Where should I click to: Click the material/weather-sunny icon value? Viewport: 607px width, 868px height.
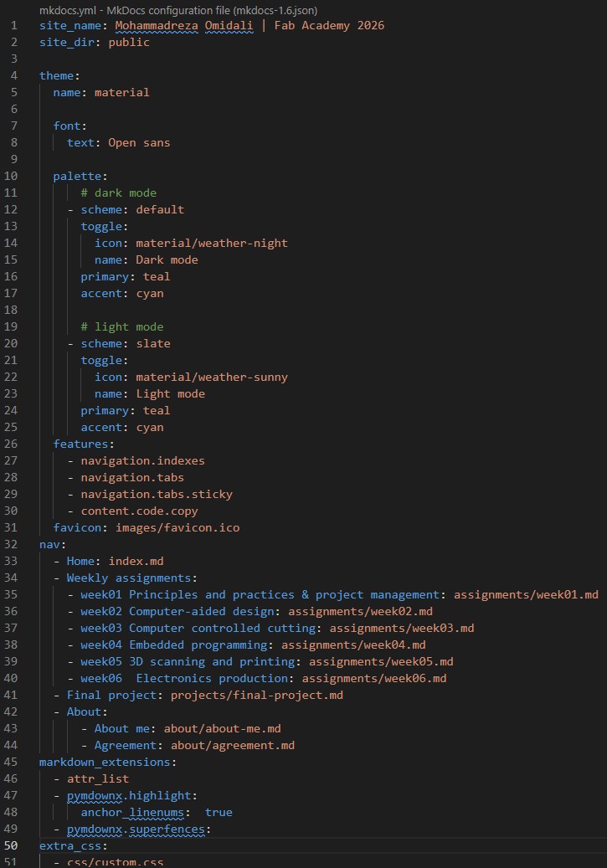[x=212, y=377]
